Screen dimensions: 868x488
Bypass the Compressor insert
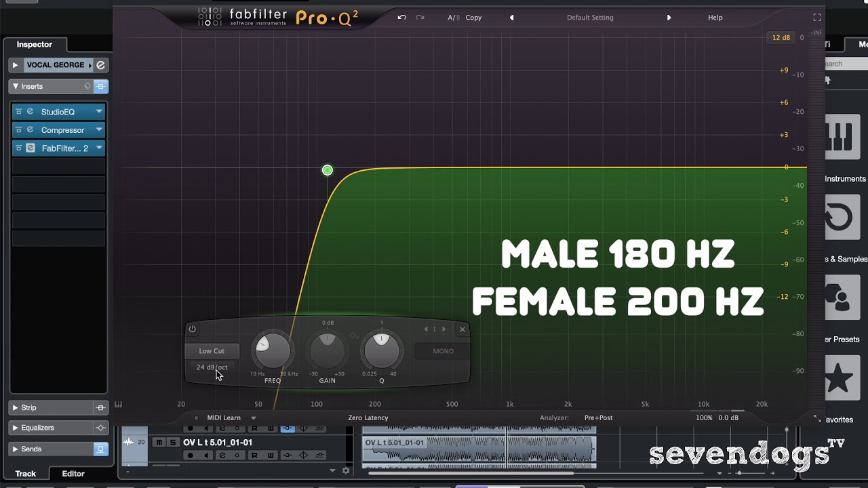19,130
